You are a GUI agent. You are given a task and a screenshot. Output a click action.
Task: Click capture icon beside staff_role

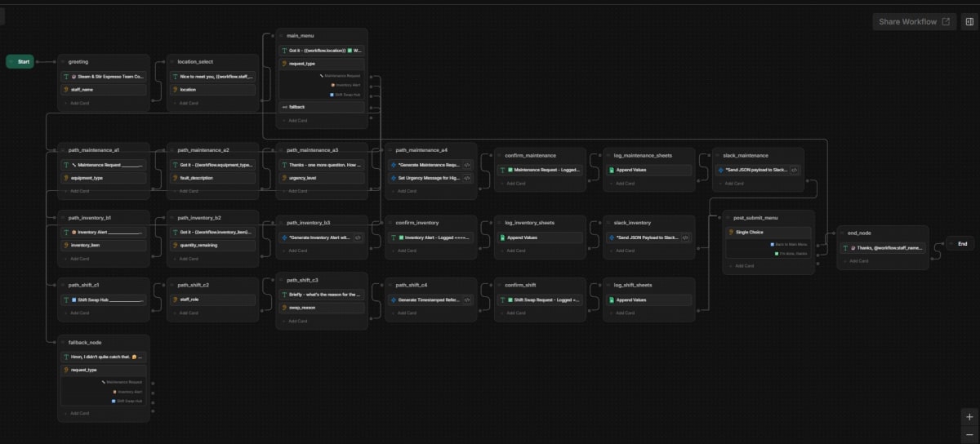176,300
